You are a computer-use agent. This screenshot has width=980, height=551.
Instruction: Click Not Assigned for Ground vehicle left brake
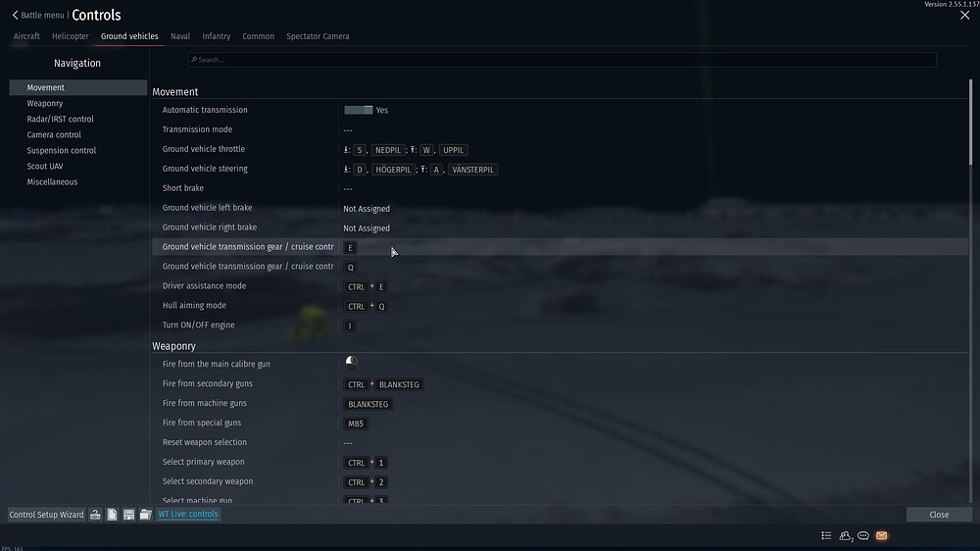pos(367,208)
